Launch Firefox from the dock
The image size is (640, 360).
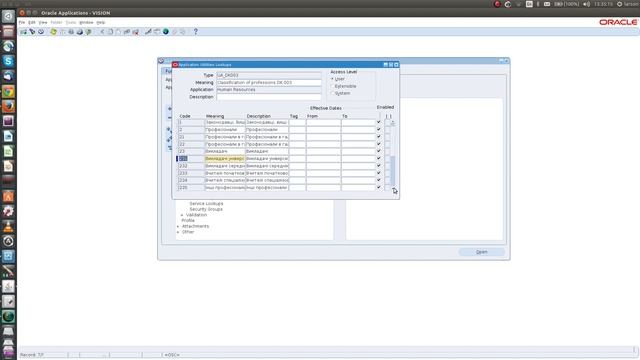pos(8,106)
